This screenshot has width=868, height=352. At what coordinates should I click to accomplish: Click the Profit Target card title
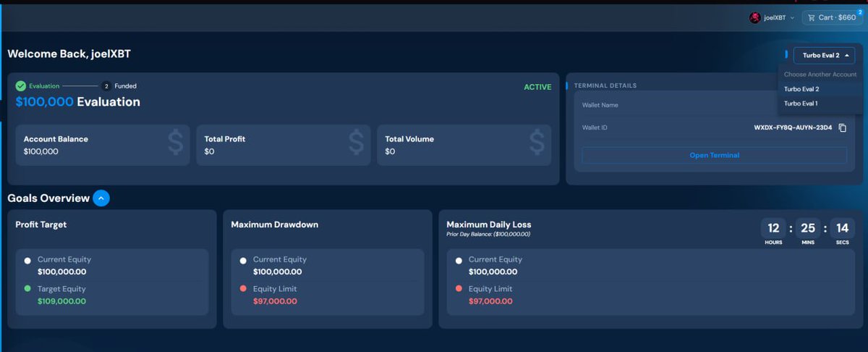click(x=41, y=225)
